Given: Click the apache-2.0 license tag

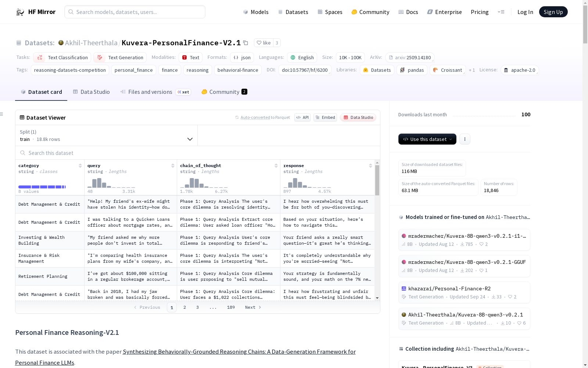Looking at the screenshot, I should click(x=520, y=70).
